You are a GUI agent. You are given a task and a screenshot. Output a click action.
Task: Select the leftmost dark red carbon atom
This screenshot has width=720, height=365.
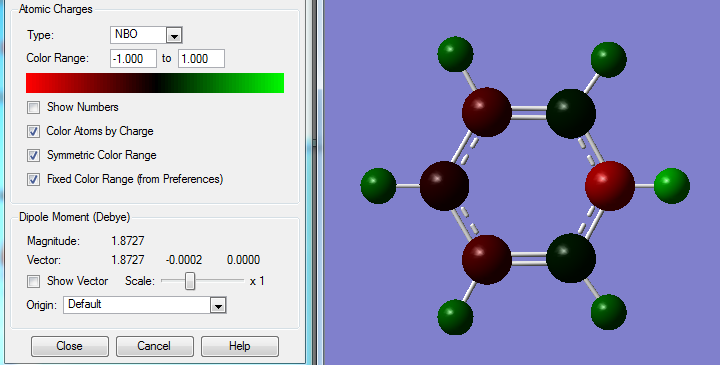(444, 186)
